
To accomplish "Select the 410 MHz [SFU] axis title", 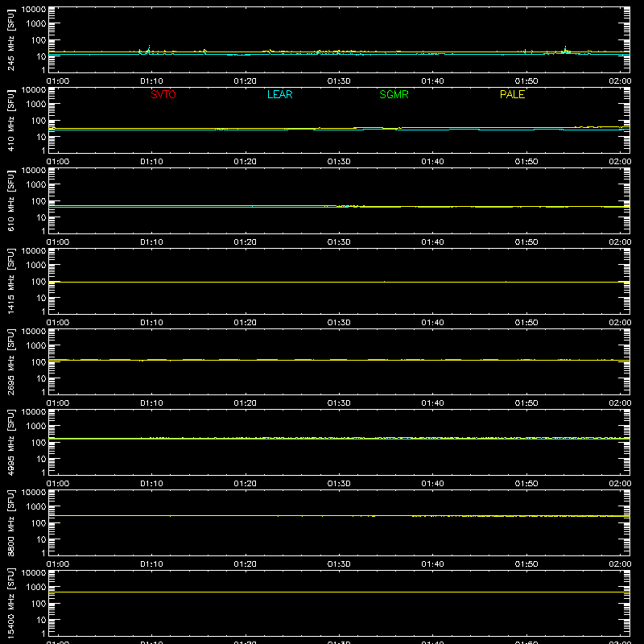I will point(11,120).
